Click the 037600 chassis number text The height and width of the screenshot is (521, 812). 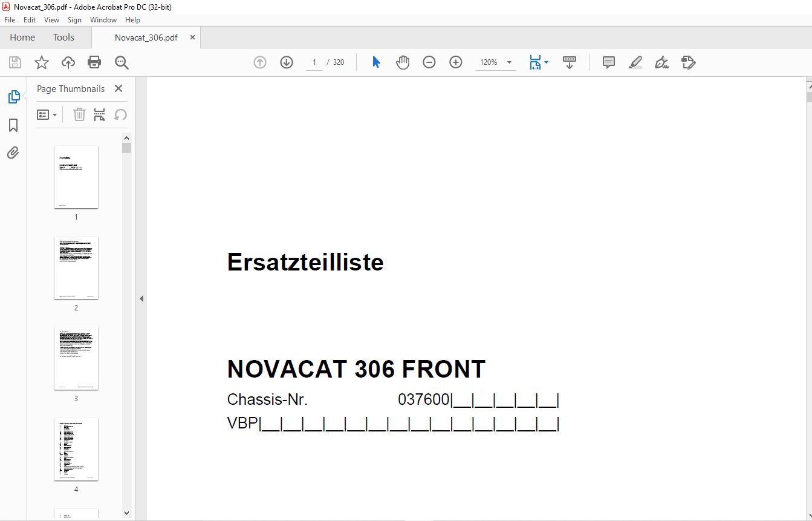point(424,400)
